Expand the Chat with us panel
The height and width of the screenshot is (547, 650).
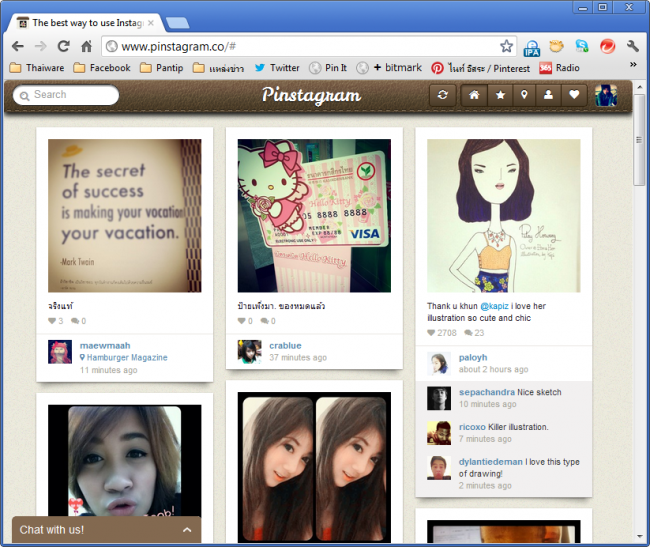point(106,530)
